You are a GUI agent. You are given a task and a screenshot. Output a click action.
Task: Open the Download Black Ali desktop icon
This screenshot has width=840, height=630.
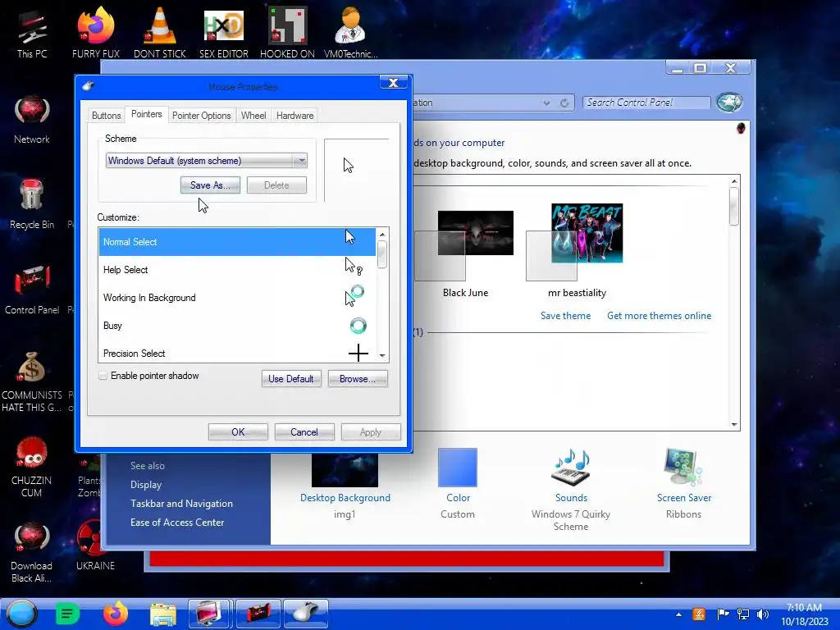coord(32,552)
